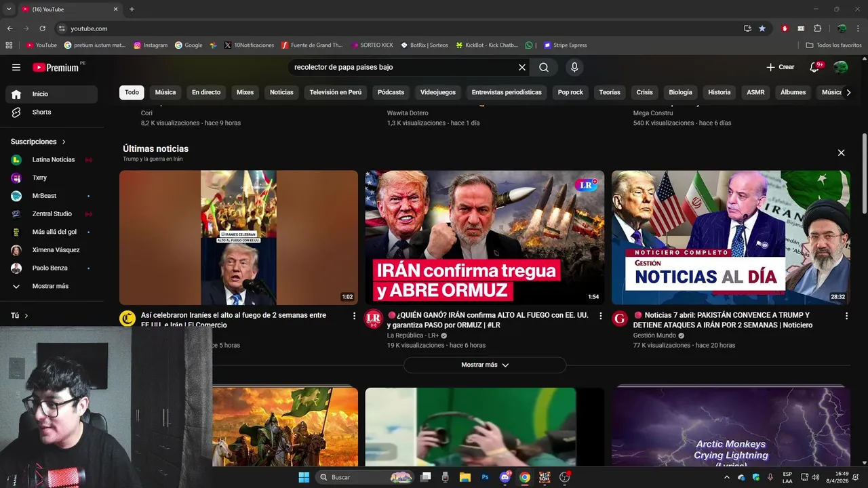Open the Txrry subscription

[x=52, y=178]
